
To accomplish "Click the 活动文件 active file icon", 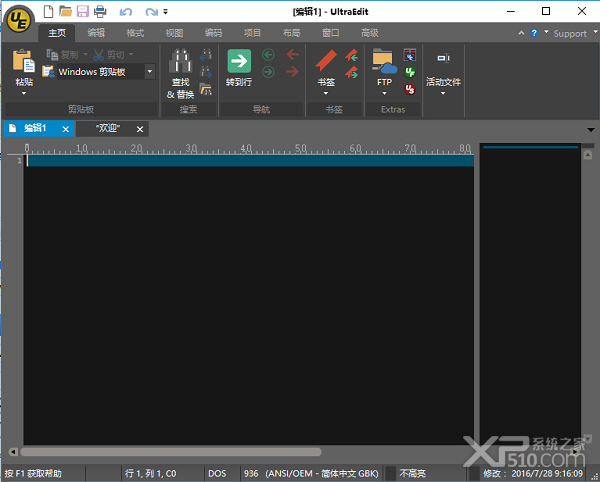I will 443,58.
